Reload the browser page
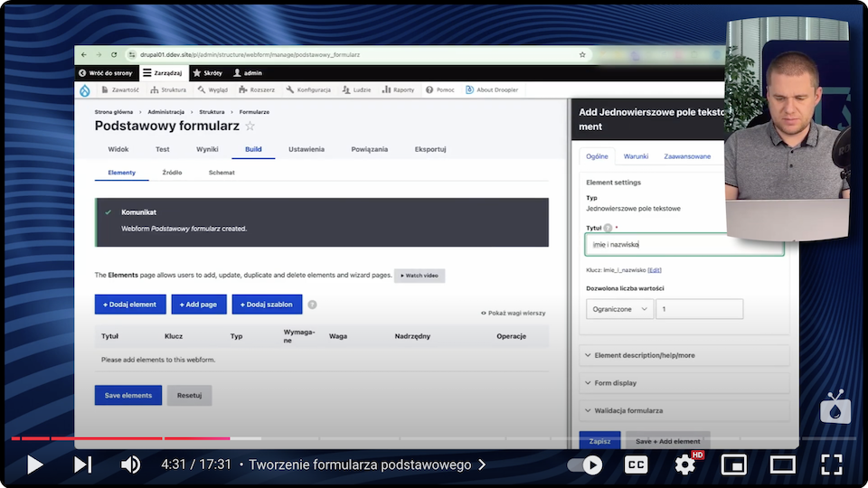The width and height of the screenshot is (868, 488). [114, 55]
